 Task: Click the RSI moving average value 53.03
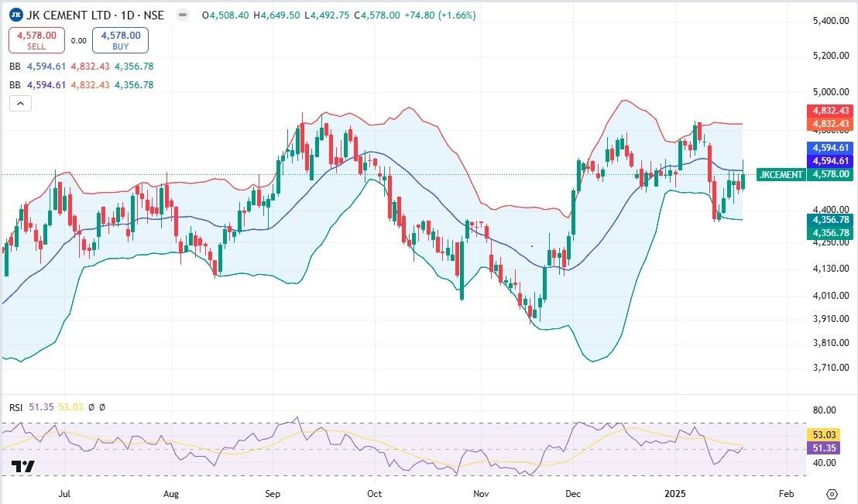coord(70,407)
